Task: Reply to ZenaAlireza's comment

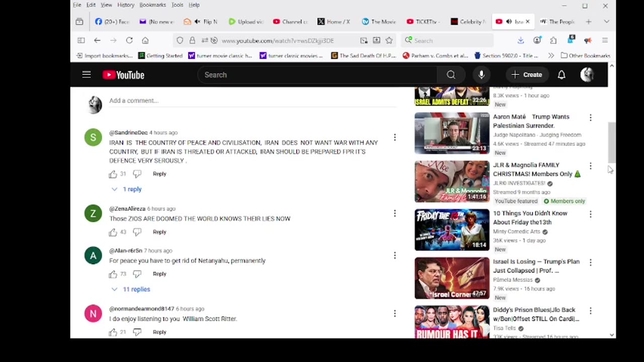Action: pos(159,232)
